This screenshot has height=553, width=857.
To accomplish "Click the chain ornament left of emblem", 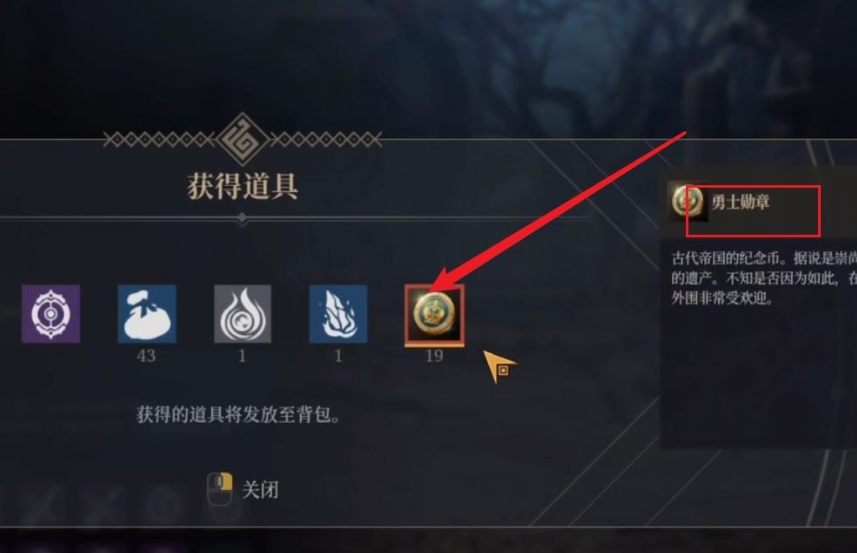I will [x=159, y=140].
